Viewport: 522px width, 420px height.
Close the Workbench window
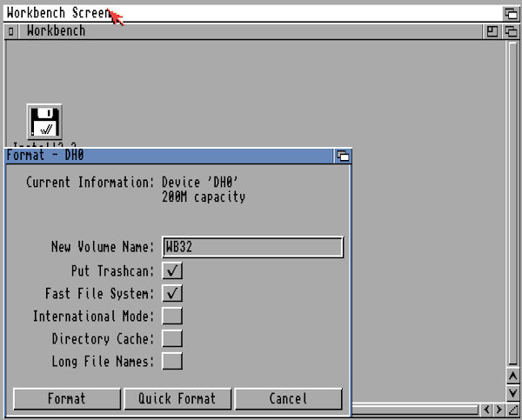10,31
